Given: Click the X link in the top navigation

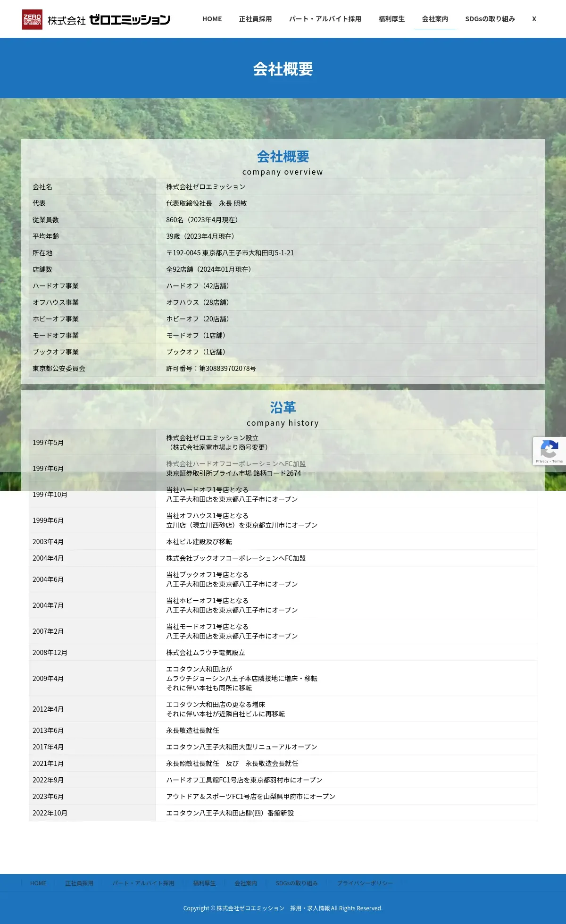Looking at the screenshot, I should pos(534,19).
